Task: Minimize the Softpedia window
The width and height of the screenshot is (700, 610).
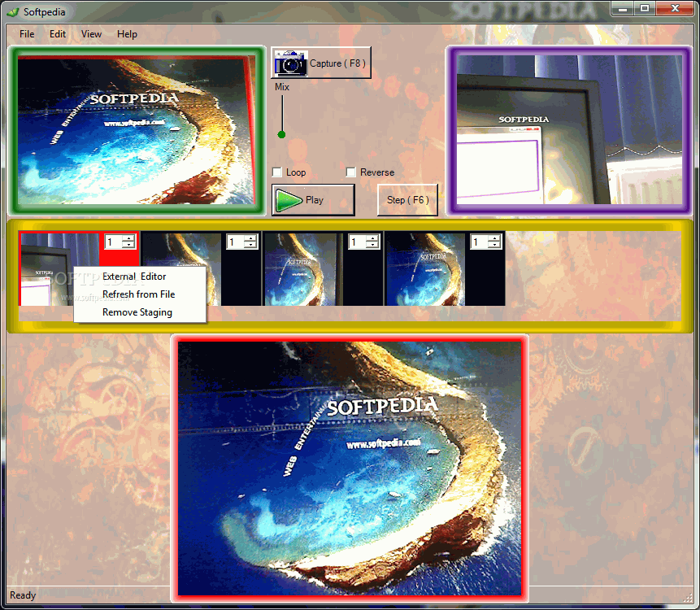Action: click(623, 8)
